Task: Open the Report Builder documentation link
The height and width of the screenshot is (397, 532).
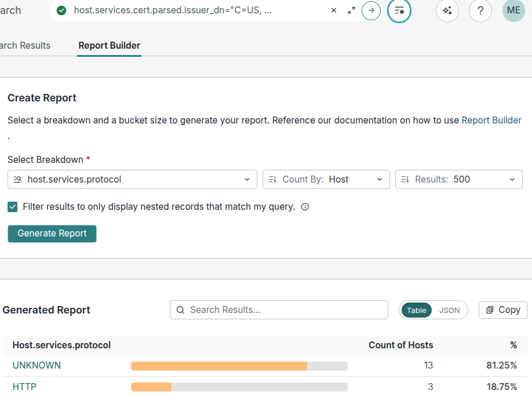Action: 491,121
